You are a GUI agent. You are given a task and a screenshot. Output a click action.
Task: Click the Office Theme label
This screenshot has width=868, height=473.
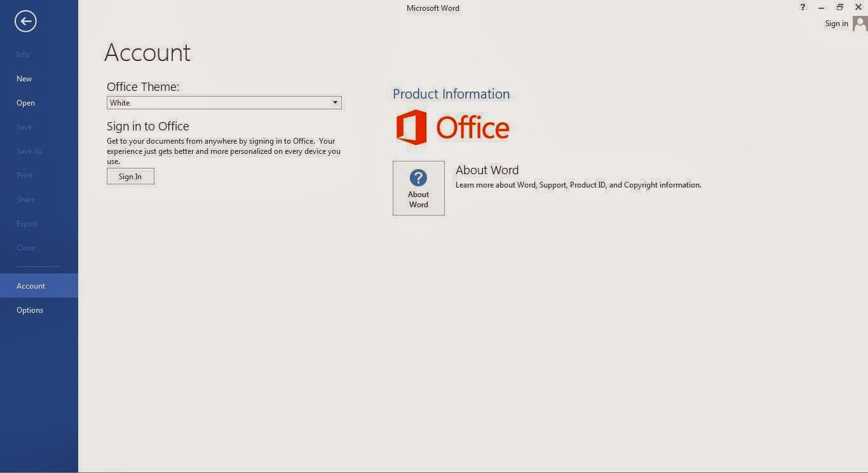[143, 87]
